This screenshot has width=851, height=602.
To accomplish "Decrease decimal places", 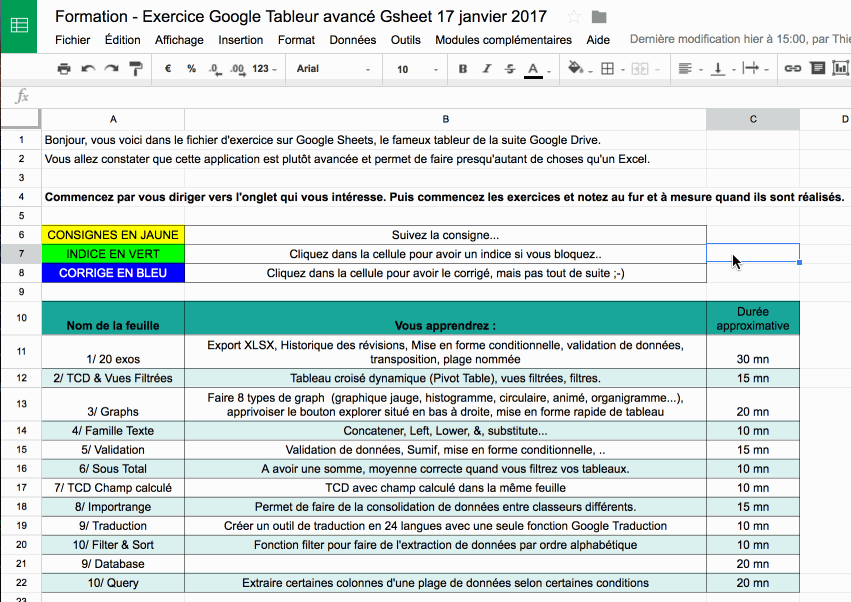I will 215,69.
